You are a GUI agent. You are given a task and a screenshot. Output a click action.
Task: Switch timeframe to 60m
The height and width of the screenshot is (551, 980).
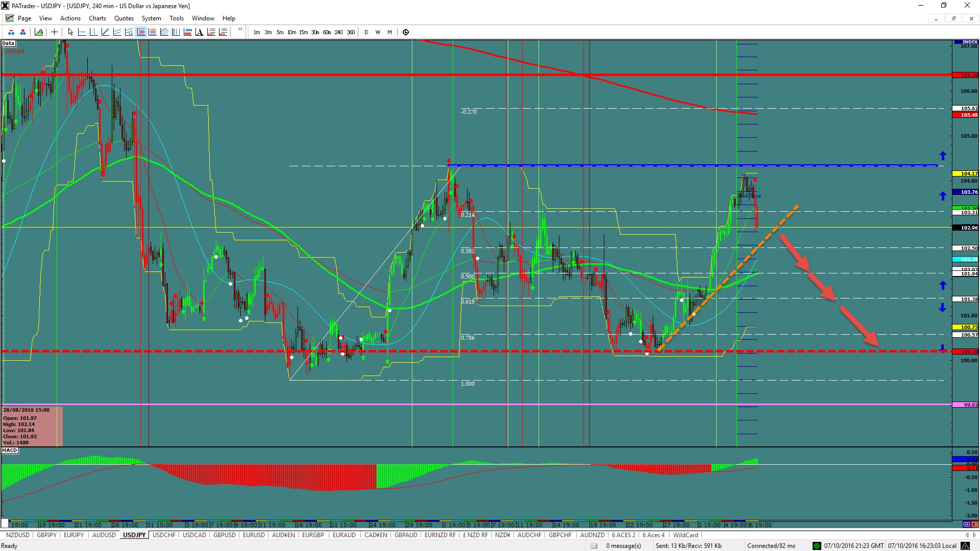point(327,32)
